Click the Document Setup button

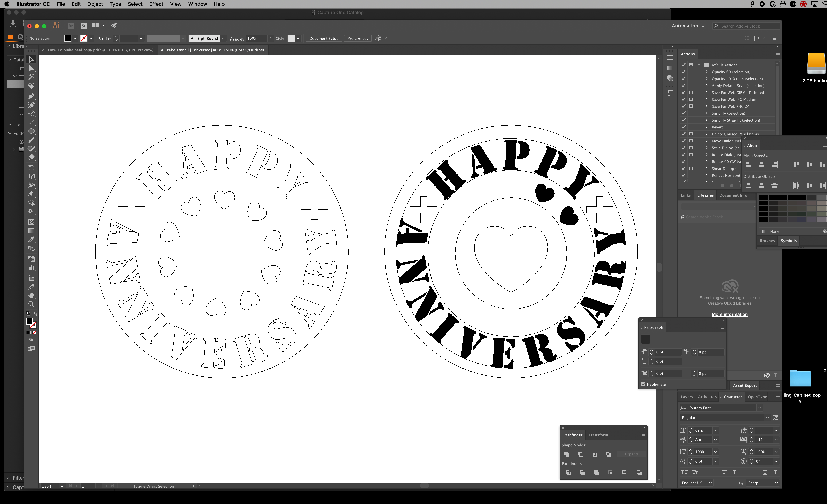point(324,39)
